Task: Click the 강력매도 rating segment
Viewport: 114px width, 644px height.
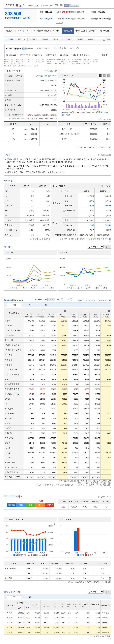Action: point(11,505)
